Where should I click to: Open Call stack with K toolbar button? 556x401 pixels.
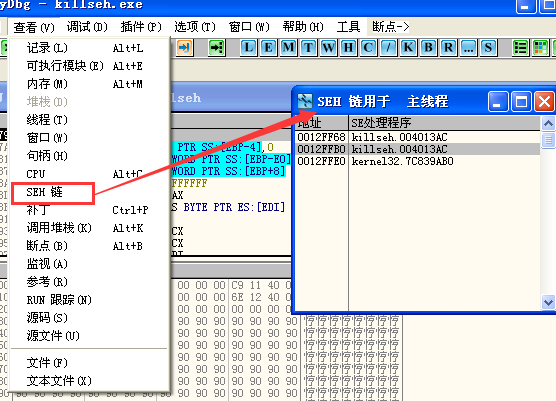pos(408,47)
